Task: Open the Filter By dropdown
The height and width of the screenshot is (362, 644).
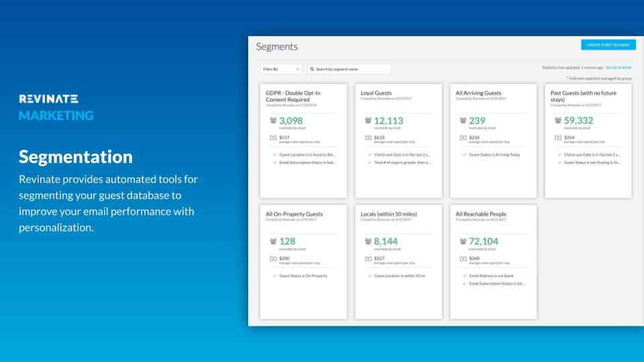Action: [281, 69]
